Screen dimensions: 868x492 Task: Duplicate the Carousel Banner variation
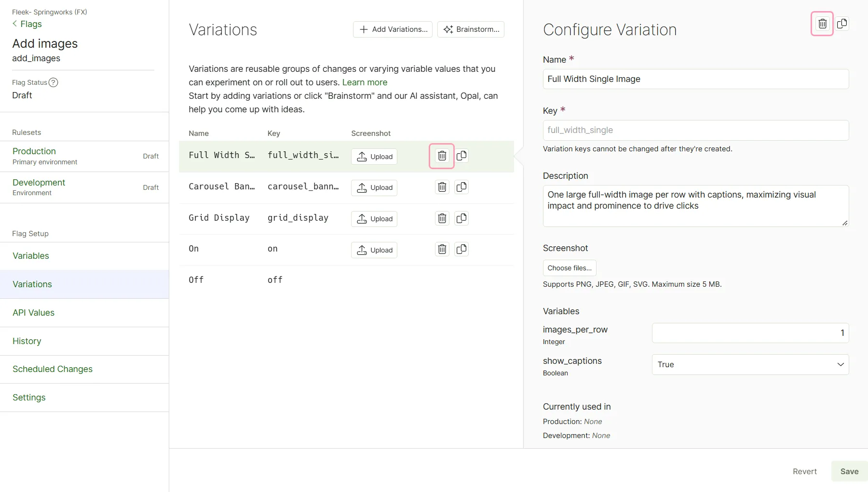(461, 187)
